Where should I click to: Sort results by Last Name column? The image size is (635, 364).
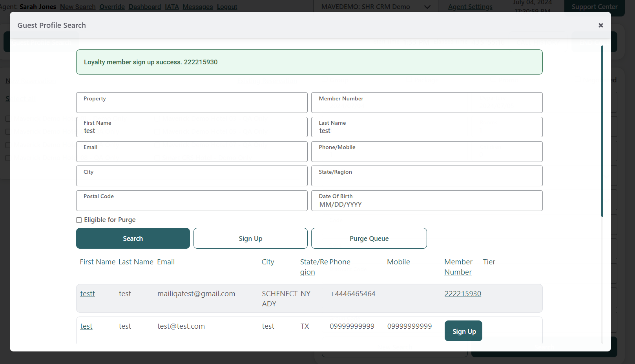136,262
